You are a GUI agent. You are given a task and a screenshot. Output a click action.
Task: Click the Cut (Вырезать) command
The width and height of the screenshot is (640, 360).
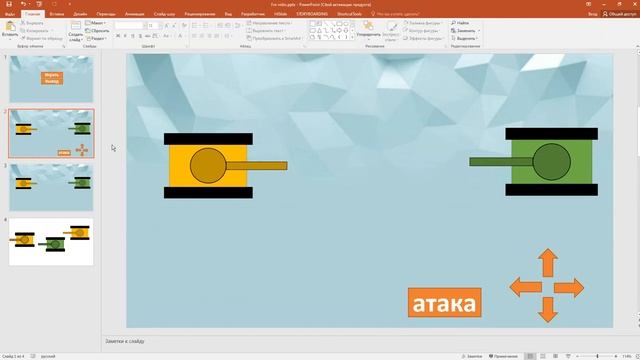pyautogui.click(x=32, y=23)
